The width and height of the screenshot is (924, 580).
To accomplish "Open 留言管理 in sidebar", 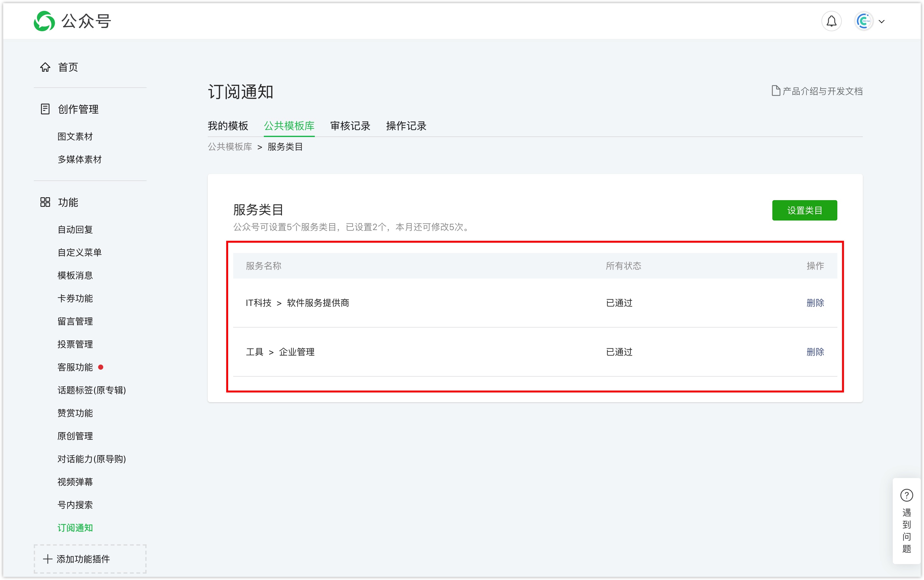I will tap(75, 322).
